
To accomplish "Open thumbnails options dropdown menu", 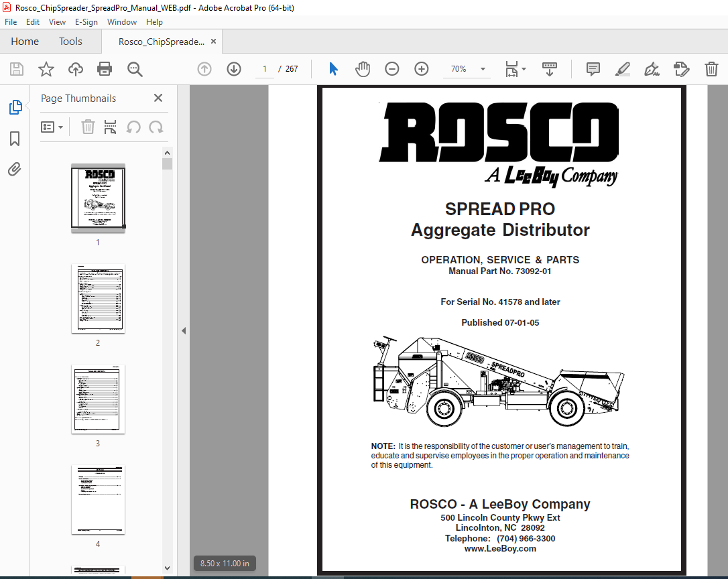I will point(52,127).
